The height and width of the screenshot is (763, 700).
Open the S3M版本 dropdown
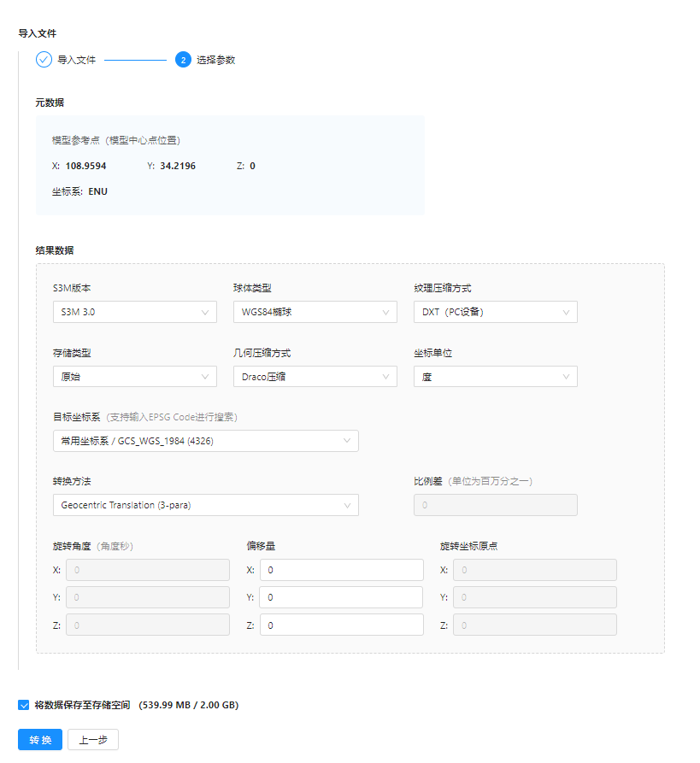[134, 312]
